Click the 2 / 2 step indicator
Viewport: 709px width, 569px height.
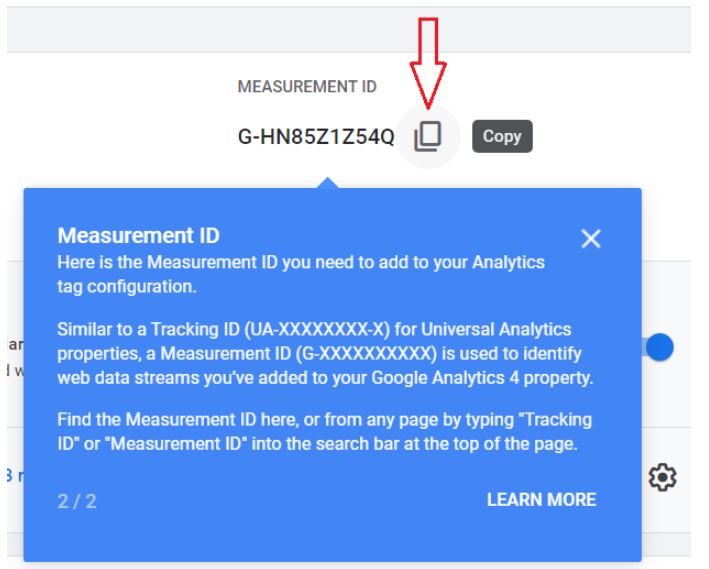(x=77, y=501)
